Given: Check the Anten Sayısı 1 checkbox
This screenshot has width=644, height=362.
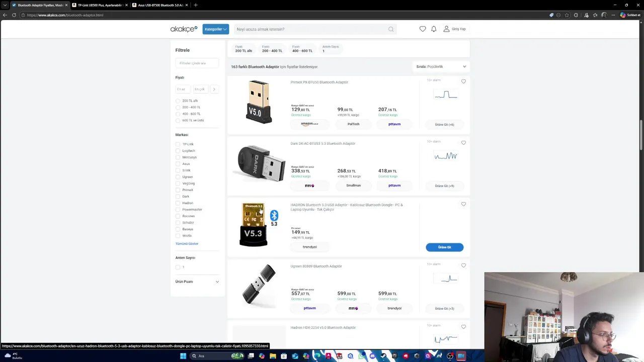Looking at the screenshot, I should point(178,267).
